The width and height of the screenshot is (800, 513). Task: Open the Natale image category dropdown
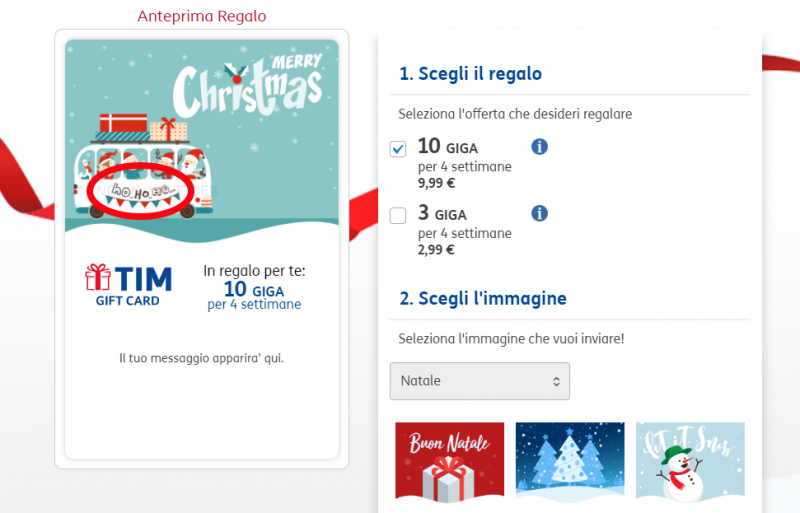pyautogui.click(x=480, y=381)
